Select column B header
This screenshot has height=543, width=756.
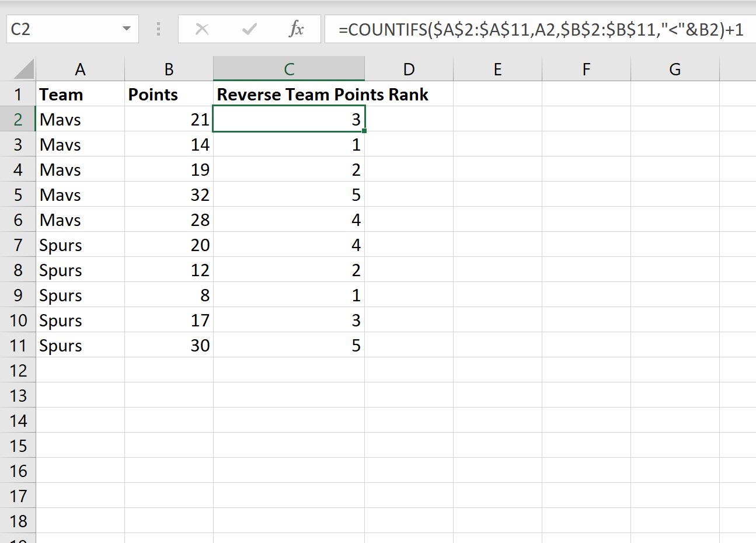pos(169,69)
